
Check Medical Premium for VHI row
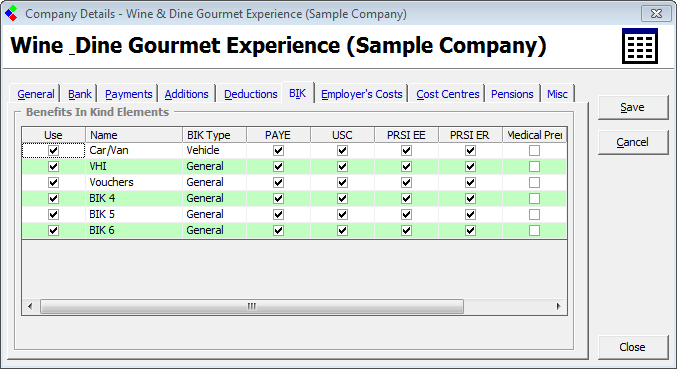(x=535, y=167)
